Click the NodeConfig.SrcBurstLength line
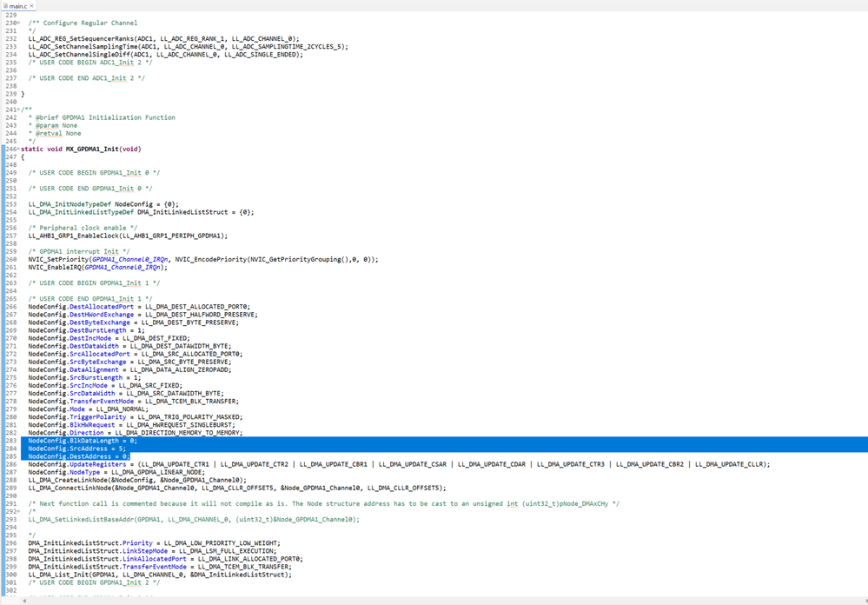This screenshot has width=868, height=605. click(x=84, y=377)
